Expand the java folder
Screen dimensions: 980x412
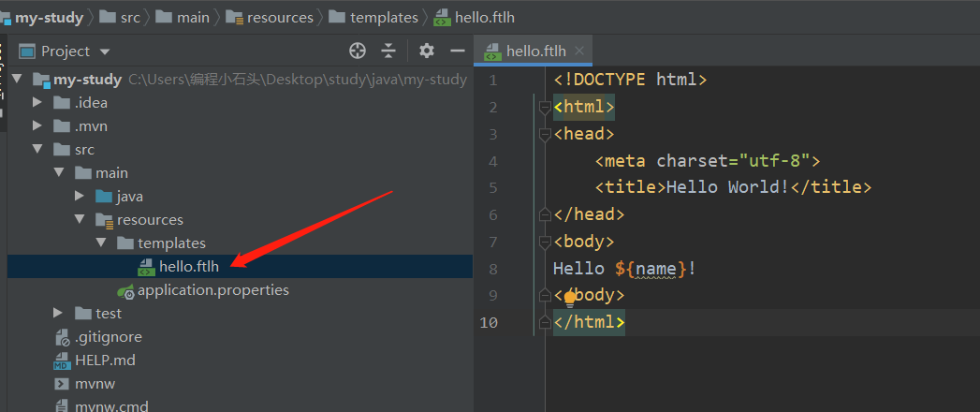tap(79, 197)
